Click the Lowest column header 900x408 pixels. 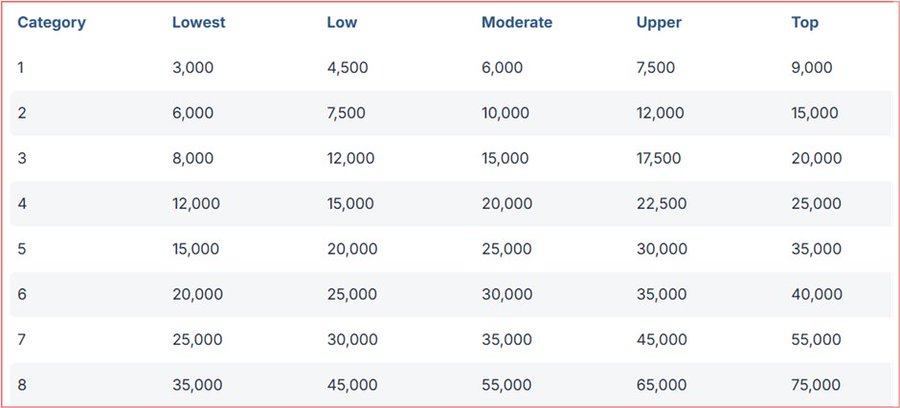(198, 23)
